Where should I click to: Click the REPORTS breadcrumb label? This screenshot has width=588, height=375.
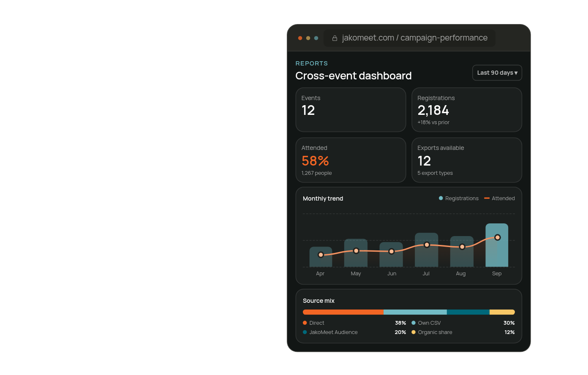tap(312, 63)
